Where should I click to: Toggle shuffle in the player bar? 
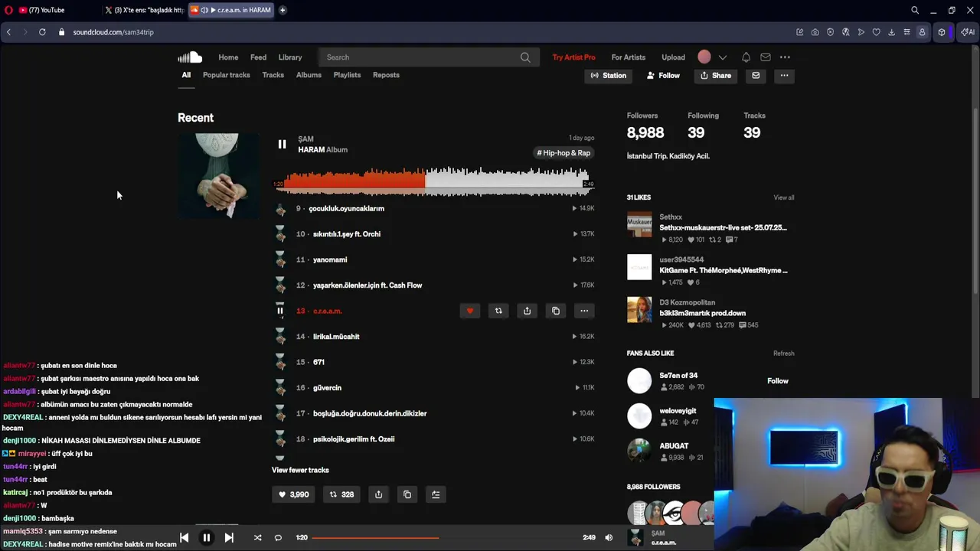[257, 537]
